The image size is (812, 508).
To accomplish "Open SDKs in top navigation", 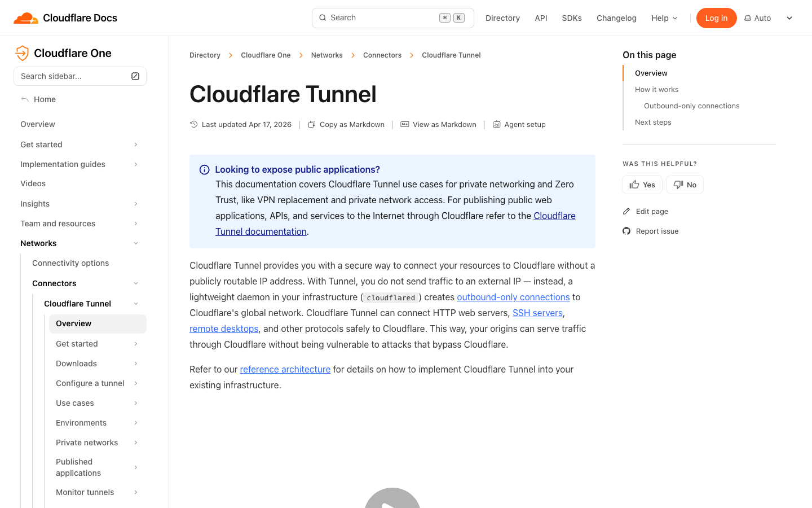I will click(x=572, y=18).
